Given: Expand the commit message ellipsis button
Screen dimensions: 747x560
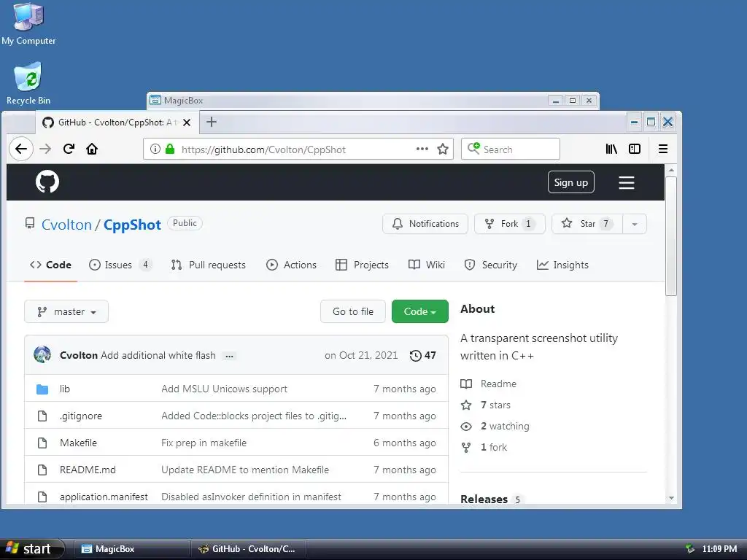Looking at the screenshot, I should pos(229,356).
